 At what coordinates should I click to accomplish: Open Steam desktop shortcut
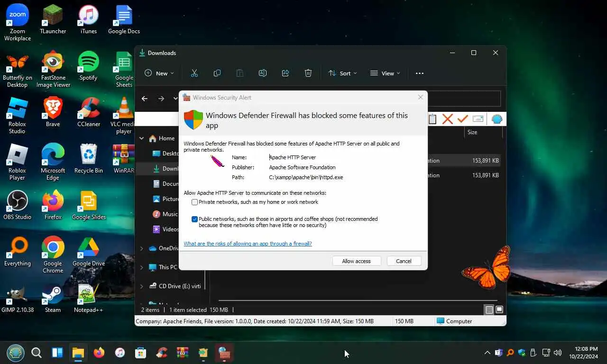(53, 298)
